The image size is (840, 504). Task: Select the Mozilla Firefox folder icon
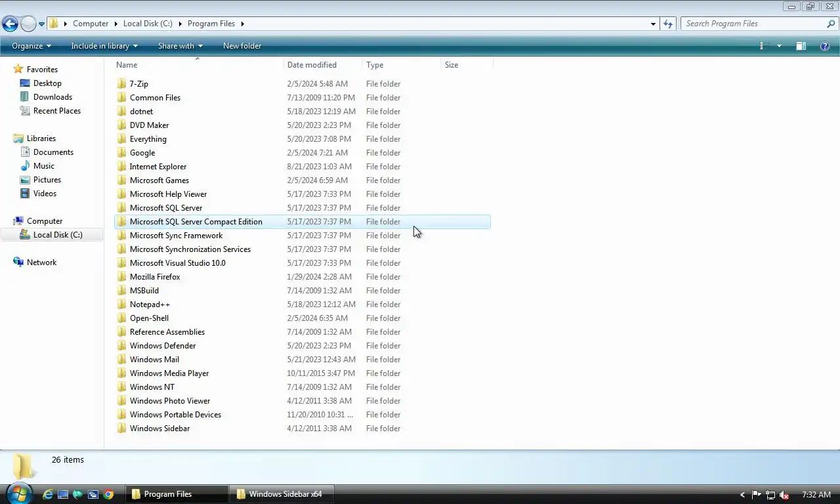[x=121, y=277]
